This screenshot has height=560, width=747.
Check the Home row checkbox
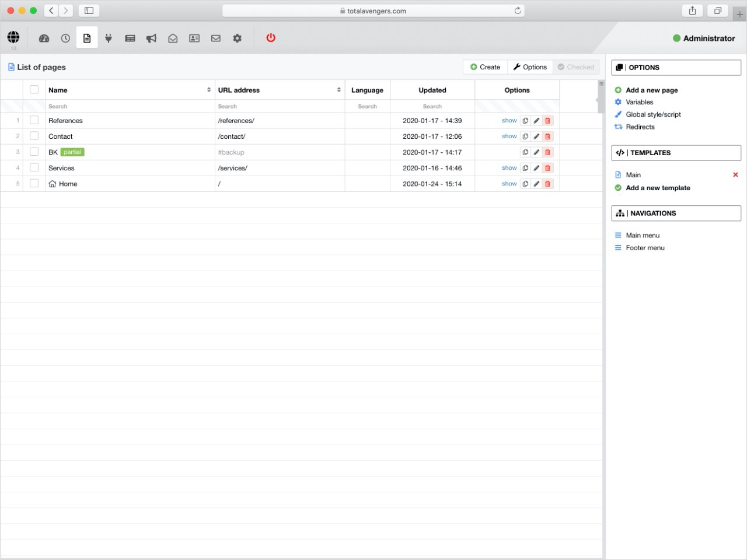click(x=34, y=183)
